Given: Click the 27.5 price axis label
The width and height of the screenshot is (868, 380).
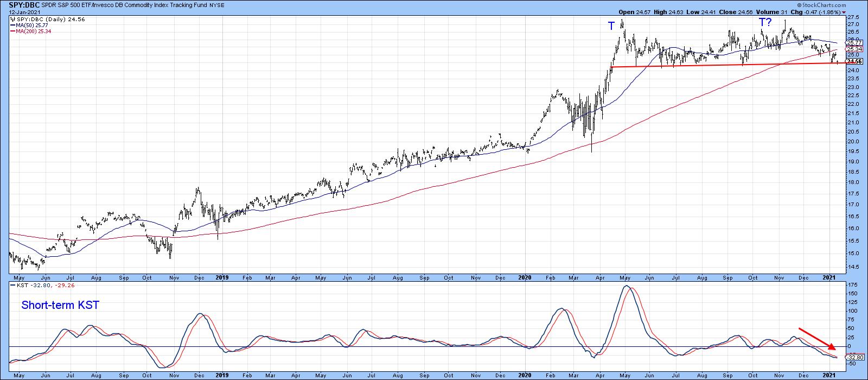Looking at the screenshot, I should 852,18.
